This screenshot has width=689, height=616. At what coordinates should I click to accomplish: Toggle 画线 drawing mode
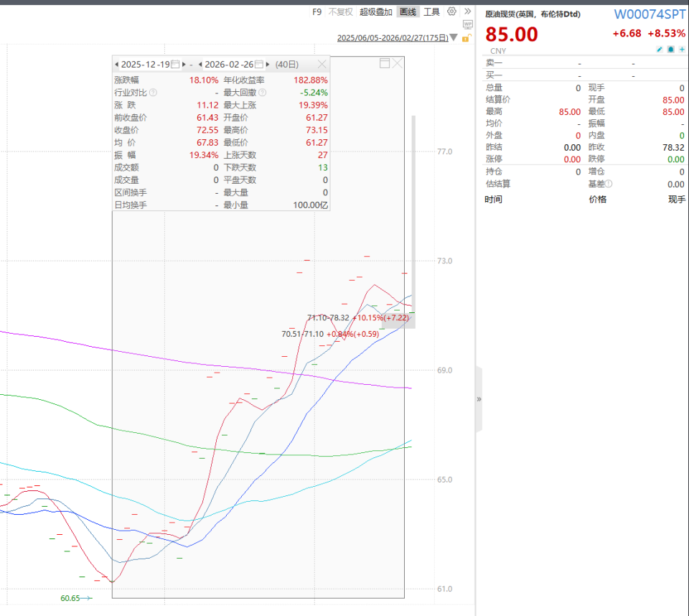[x=408, y=12]
